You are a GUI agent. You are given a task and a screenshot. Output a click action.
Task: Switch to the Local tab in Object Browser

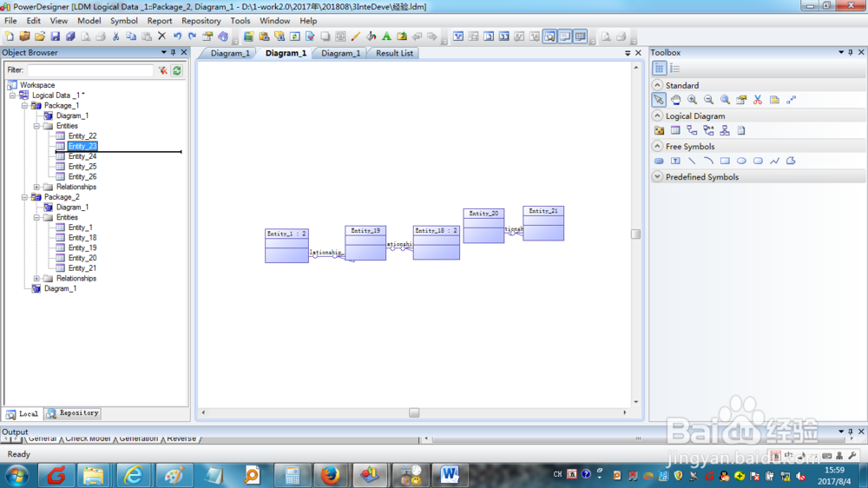click(x=23, y=414)
